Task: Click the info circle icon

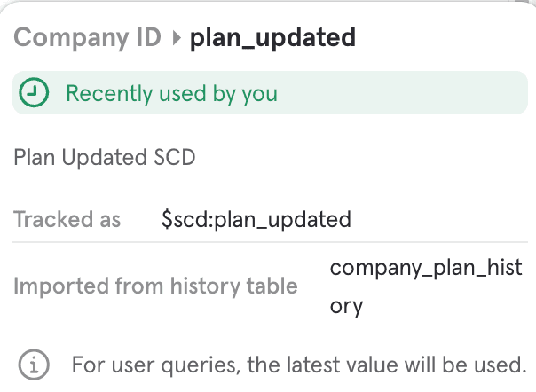Action: [x=35, y=364]
